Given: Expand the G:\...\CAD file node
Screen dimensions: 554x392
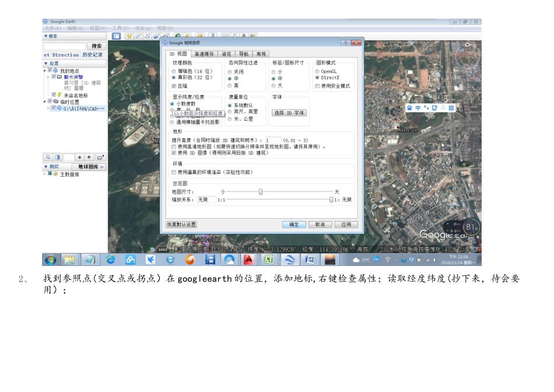Looking at the screenshot, I should pos(48,108).
